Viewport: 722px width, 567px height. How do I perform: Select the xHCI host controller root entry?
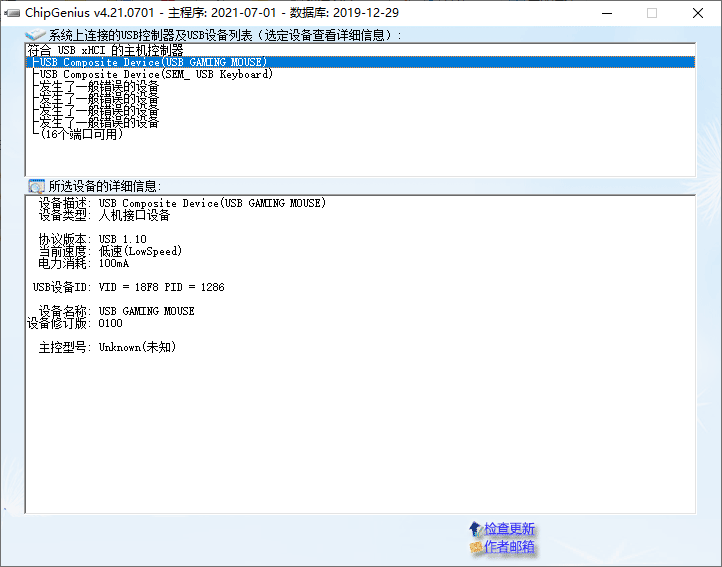[105, 50]
